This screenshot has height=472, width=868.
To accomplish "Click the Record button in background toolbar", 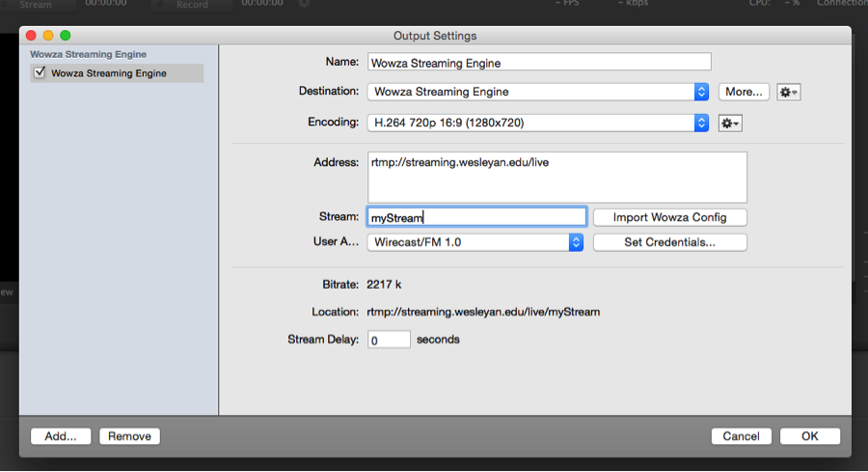I will (192, 5).
